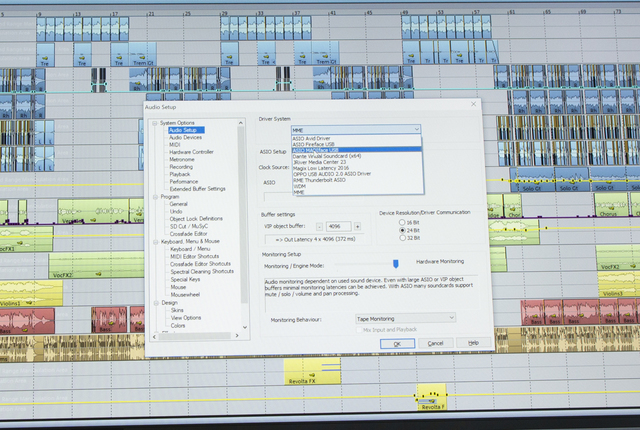The height and width of the screenshot is (430, 640).
Task: Collapse the System Options tree node
Action: 155,122
